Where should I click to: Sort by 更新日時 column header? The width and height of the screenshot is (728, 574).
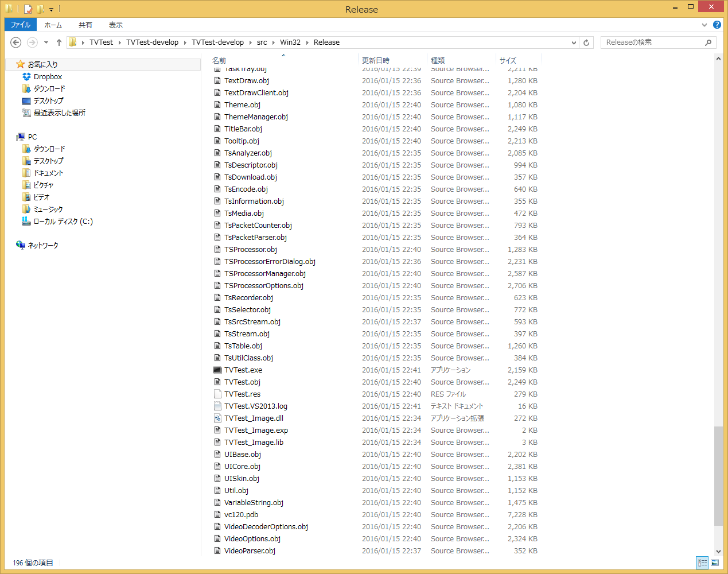(376, 60)
